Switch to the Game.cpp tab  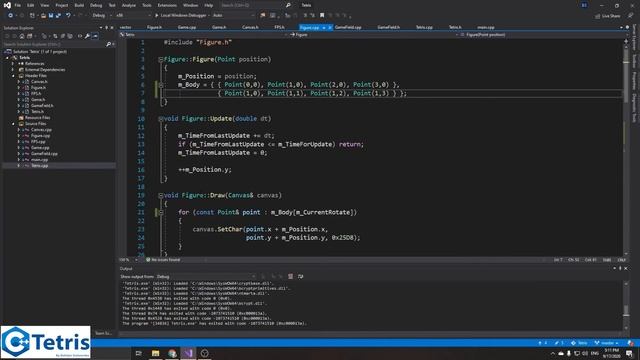click(x=187, y=27)
